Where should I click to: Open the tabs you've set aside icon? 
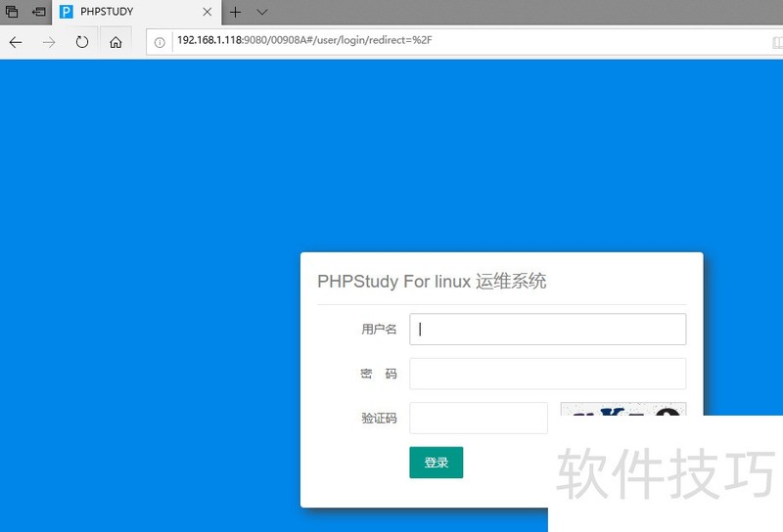[x=12, y=12]
